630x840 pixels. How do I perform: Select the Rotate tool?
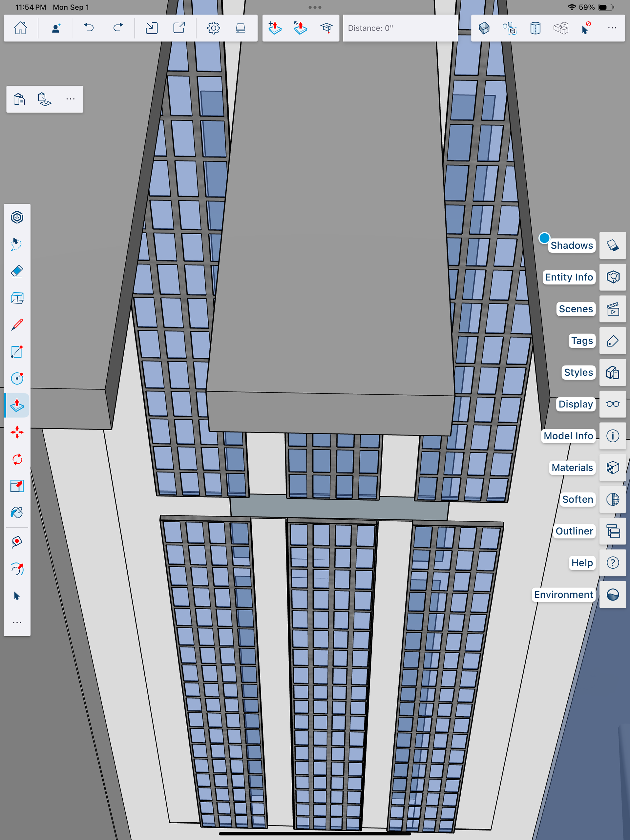(17, 459)
